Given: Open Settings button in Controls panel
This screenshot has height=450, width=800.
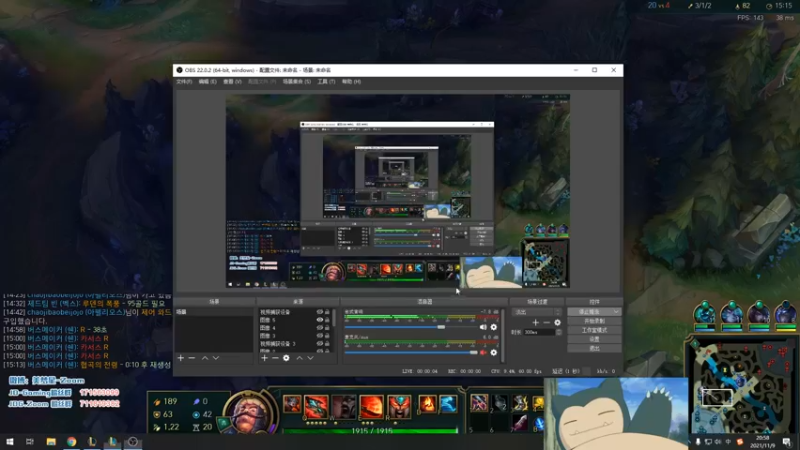Looking at the screenshot, I should coord(594,339).
